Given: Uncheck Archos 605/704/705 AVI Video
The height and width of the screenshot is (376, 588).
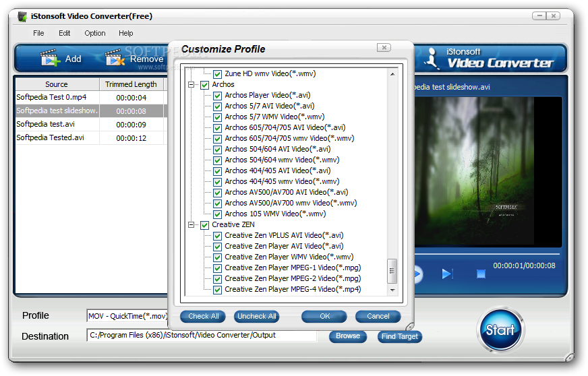Looking at the screenshot, I should coord(218,128).
